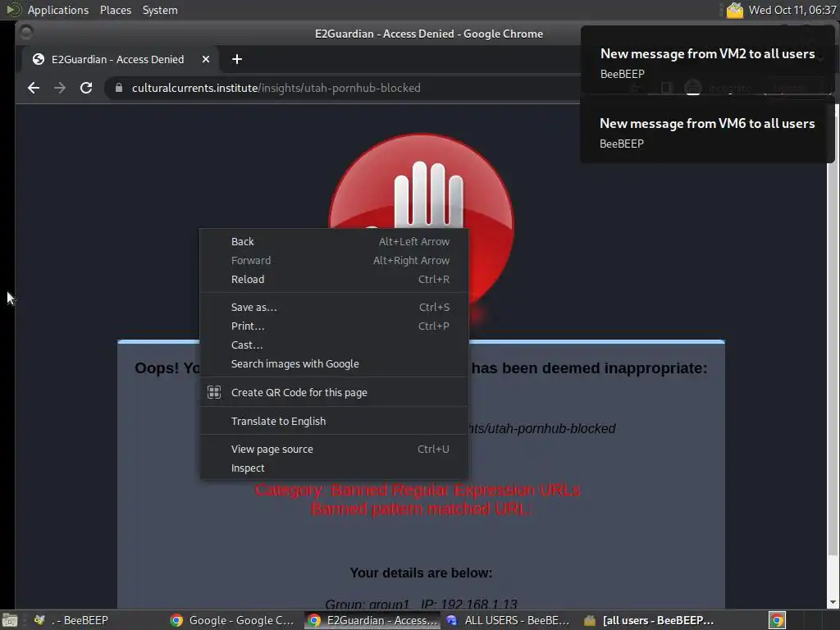Select Print… from context menu
The width and height of the screenshot is (840, 630).
coord(335,326)
